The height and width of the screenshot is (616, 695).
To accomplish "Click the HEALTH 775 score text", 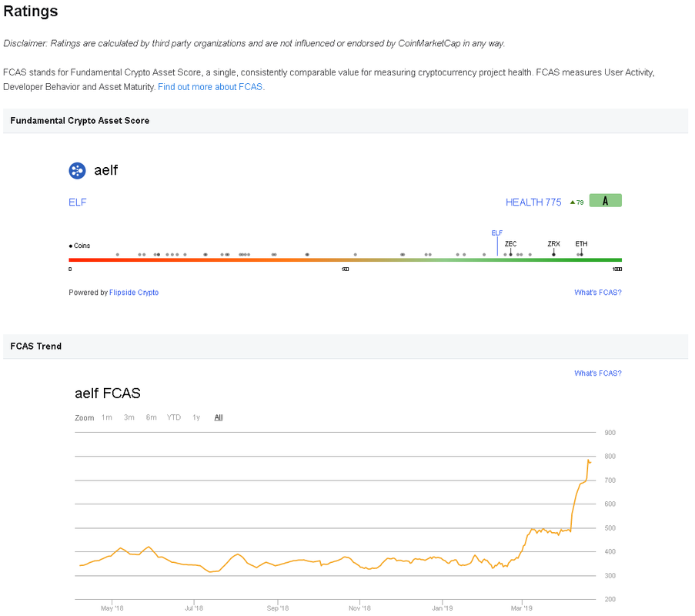I will (533, 203).
